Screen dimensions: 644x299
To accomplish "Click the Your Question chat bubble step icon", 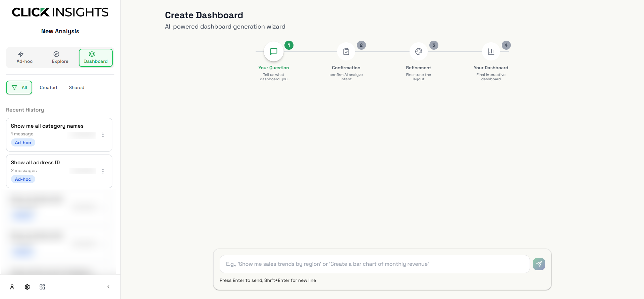I will (x=274, y=51).
